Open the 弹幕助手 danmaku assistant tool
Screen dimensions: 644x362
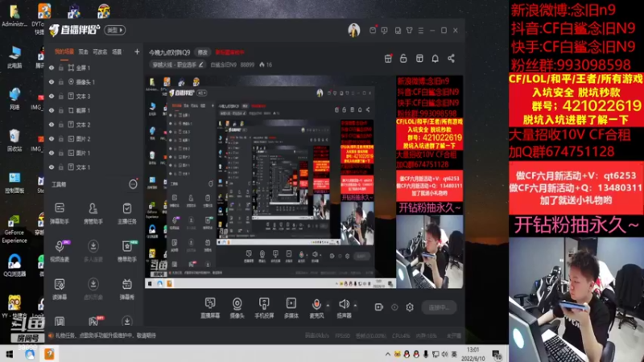(x=60, y=213)
